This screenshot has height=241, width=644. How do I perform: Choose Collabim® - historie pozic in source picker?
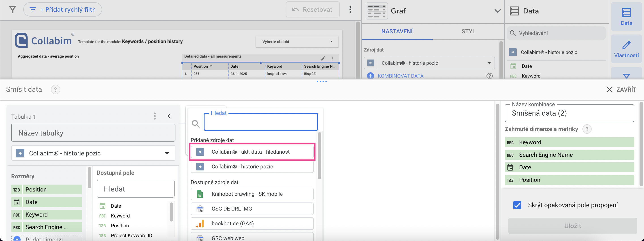(x=252, y=167)
